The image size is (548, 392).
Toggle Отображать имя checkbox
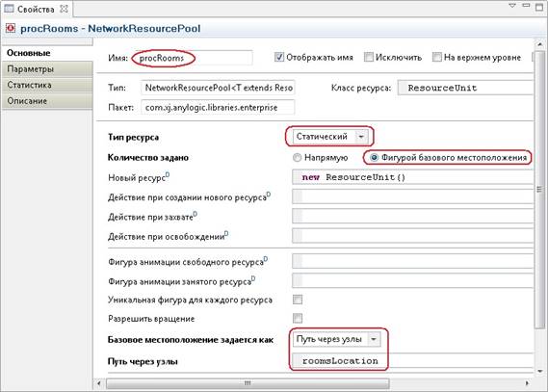point(279,57)
